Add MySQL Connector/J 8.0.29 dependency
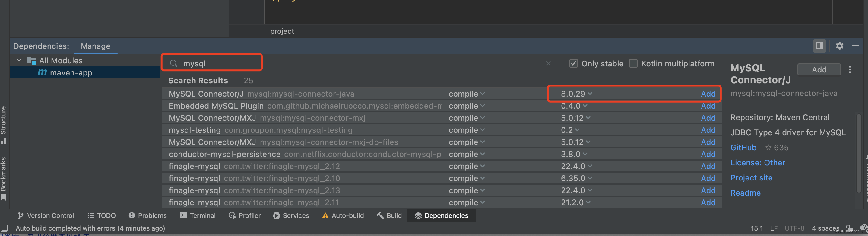This screenshot has width=868, height=236. pyautogui.click(x=708, y=94)
